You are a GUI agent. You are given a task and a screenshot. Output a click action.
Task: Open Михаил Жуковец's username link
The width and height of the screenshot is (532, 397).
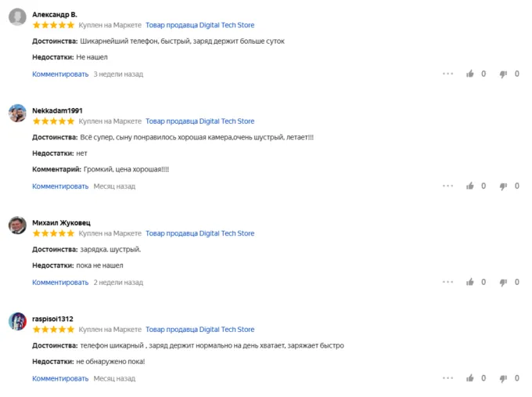click(61, 222)
